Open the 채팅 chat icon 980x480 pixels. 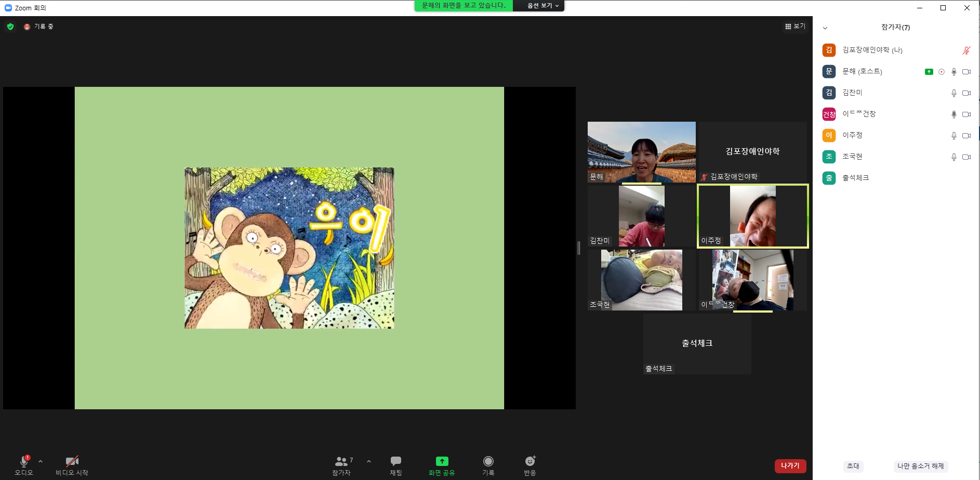396,461
